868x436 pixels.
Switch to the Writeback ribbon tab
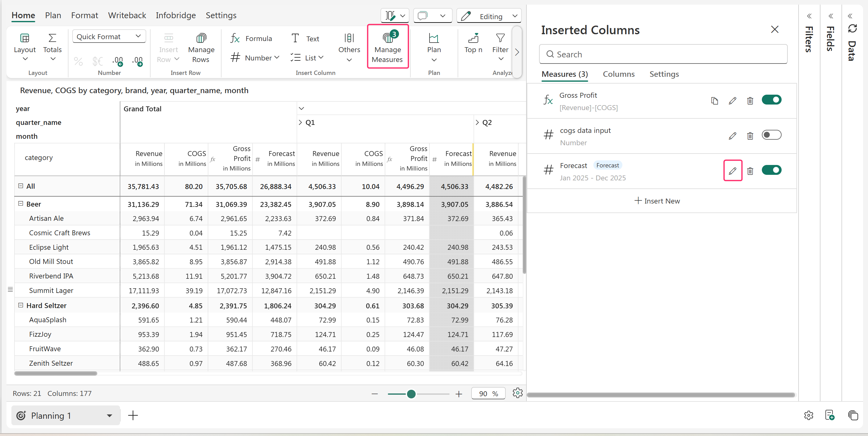(127, 15)
